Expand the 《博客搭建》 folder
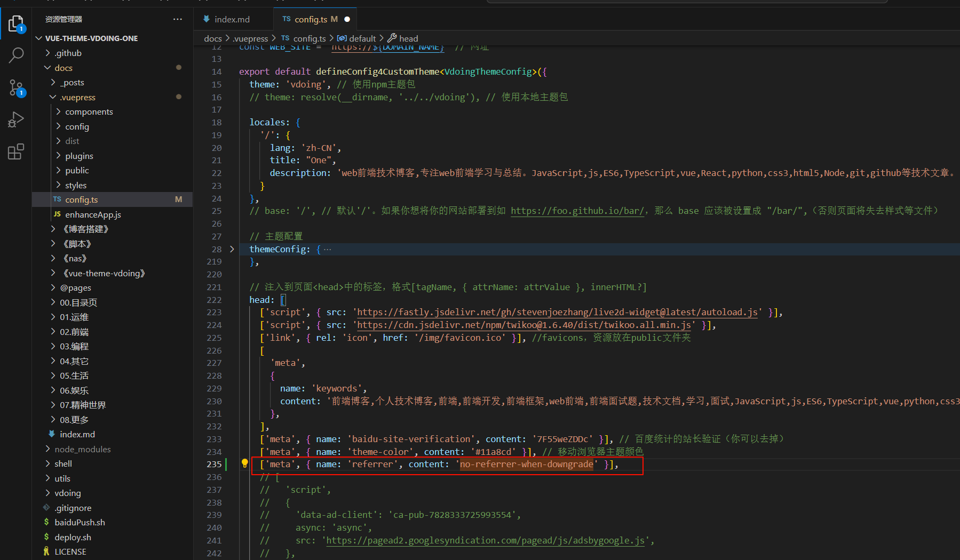 click(x=53, y=229)
